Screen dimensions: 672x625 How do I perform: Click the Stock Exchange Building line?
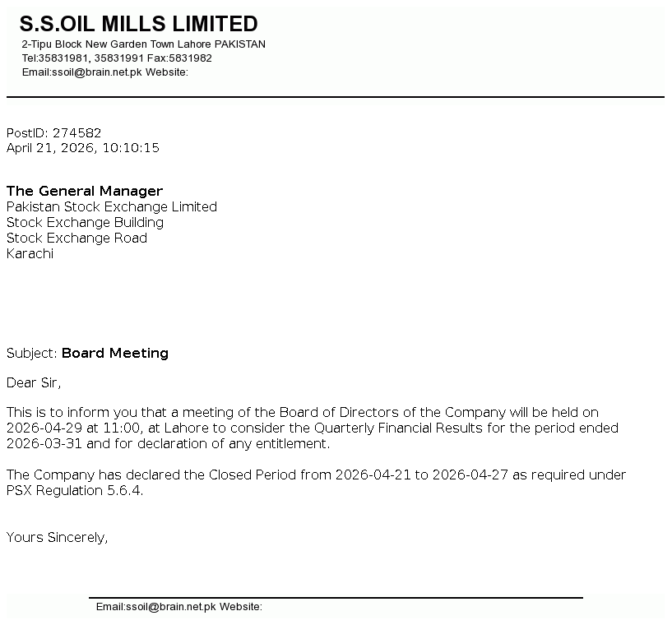pyautogui.click(x=86, y=223)
